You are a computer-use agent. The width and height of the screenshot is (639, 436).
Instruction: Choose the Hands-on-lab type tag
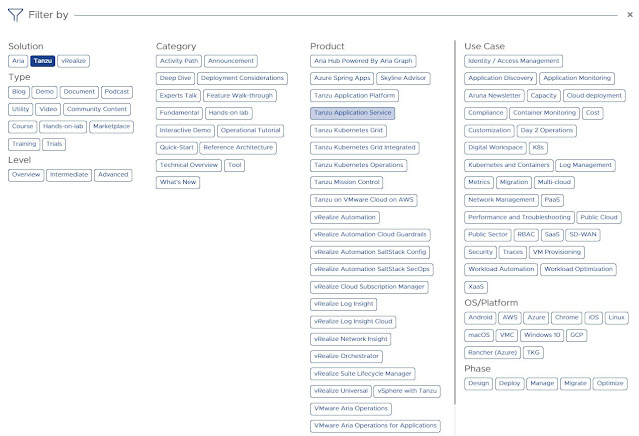(x=63, y=127)
